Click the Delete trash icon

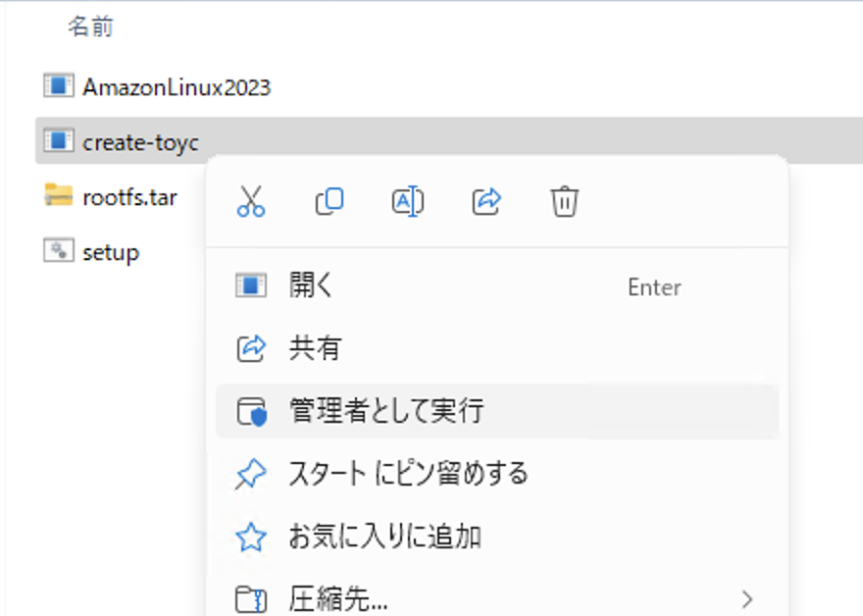click(564, 200)
